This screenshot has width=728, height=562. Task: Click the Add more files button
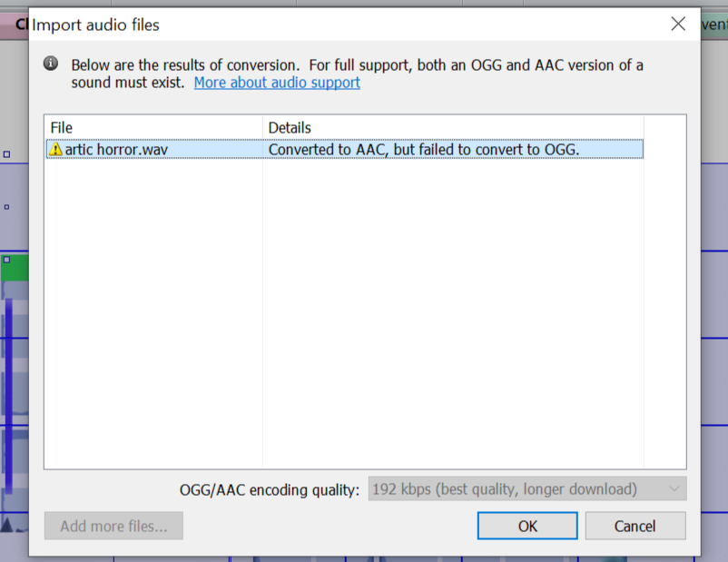tap(113, 526)
